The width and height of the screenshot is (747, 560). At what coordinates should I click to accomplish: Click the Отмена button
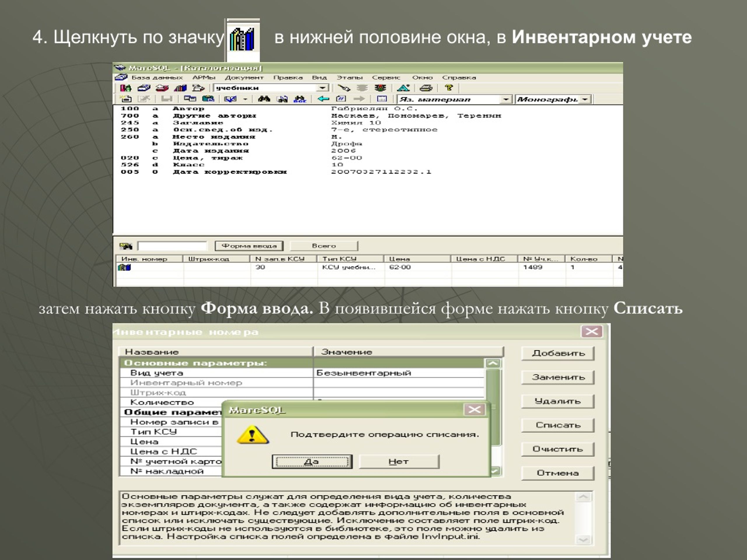click(x=558, y=473)
